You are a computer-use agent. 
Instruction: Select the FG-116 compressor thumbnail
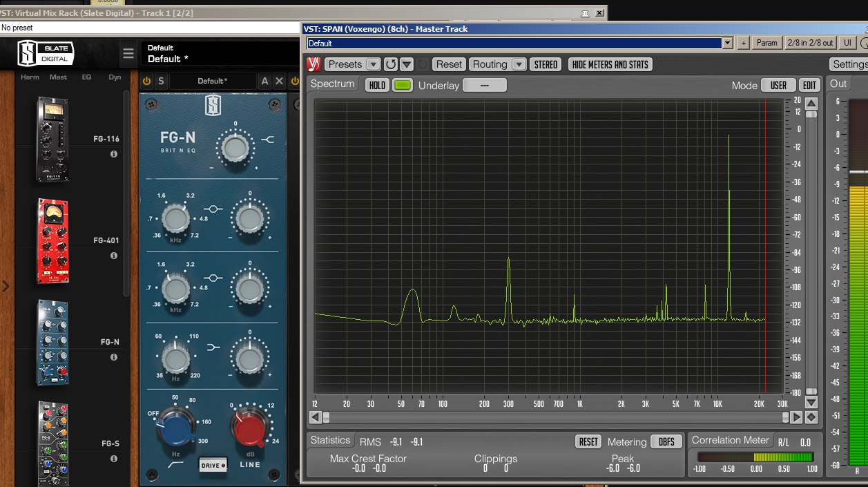(52, 140)
